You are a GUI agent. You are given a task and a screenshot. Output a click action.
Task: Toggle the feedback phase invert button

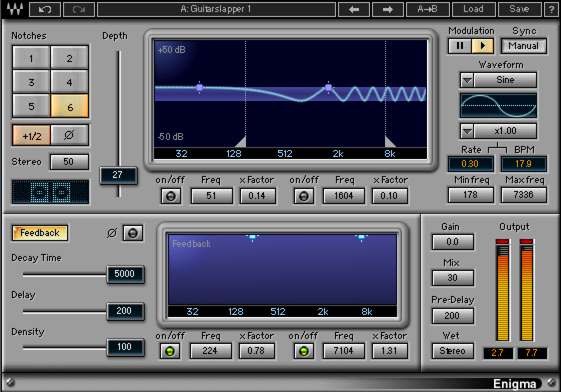pos(132,233)
